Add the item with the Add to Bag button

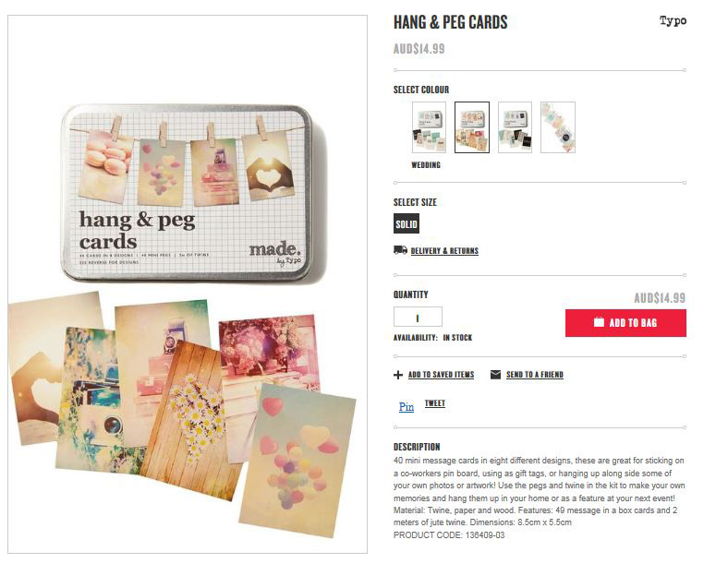(625, 323)
